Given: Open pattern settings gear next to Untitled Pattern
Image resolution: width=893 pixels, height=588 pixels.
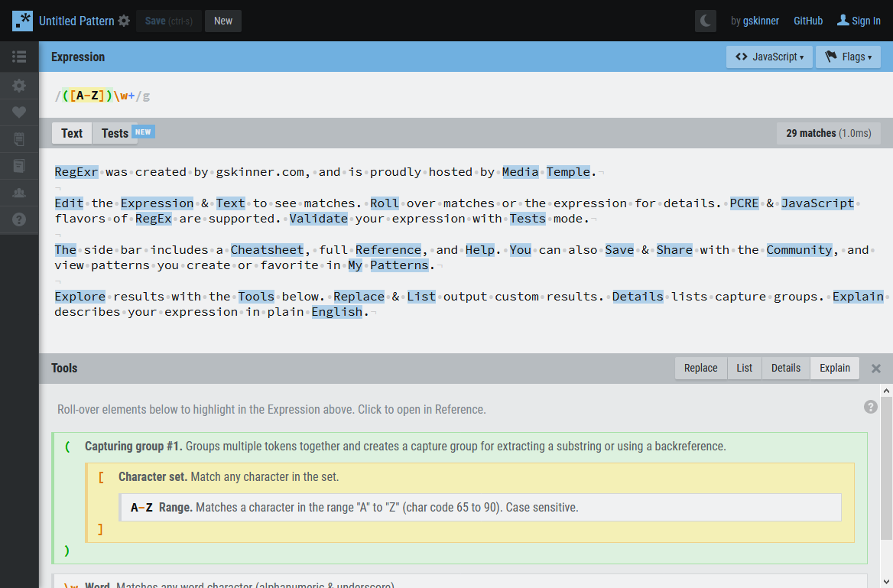Looking at the screenshot, I should [124, 21].
